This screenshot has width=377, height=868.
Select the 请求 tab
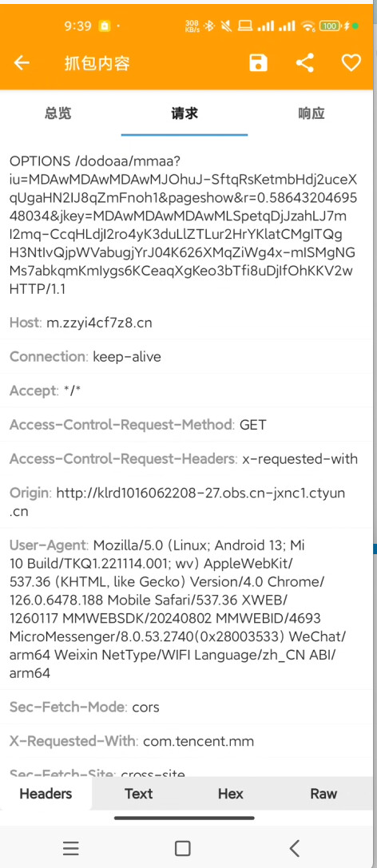click(x=185, y=113)
